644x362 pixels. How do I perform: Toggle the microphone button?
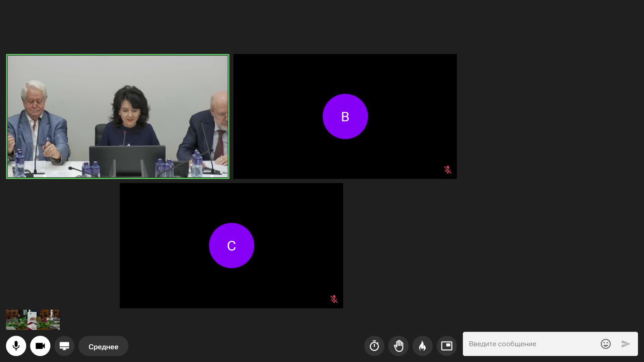[x=16, y=346]
